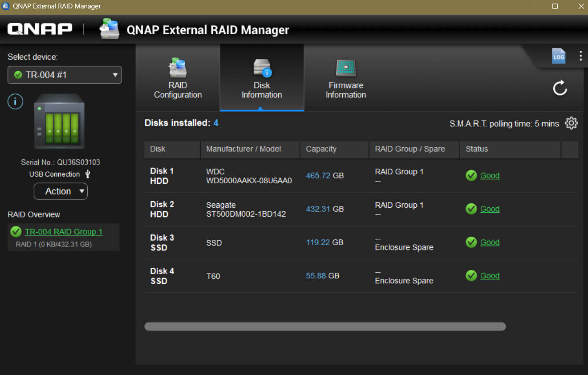Image resolution: width=588 pixels, height=375 pixels.
Task: Select the Disk 2 HDD row label
Action: (x=162, y=209)
